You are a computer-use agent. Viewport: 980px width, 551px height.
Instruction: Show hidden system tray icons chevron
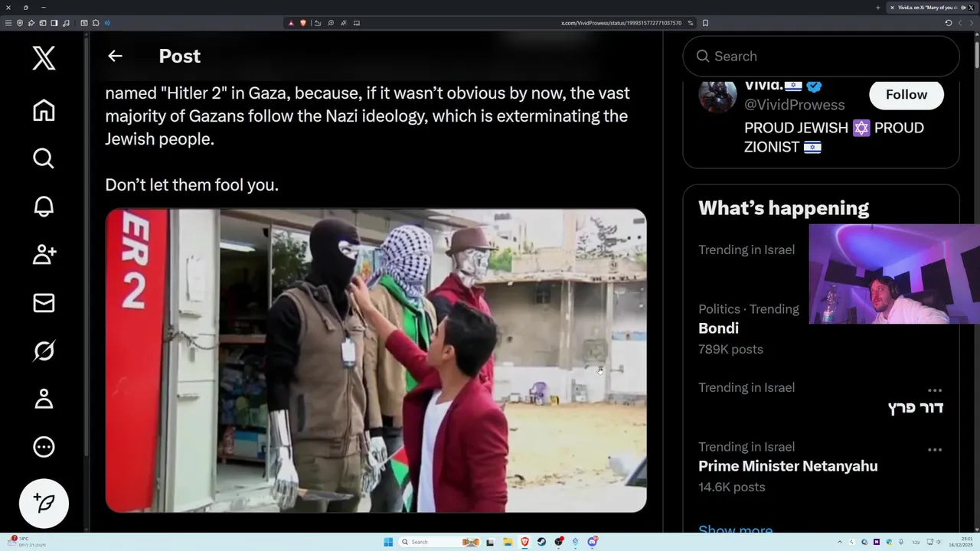pos(840,542)
